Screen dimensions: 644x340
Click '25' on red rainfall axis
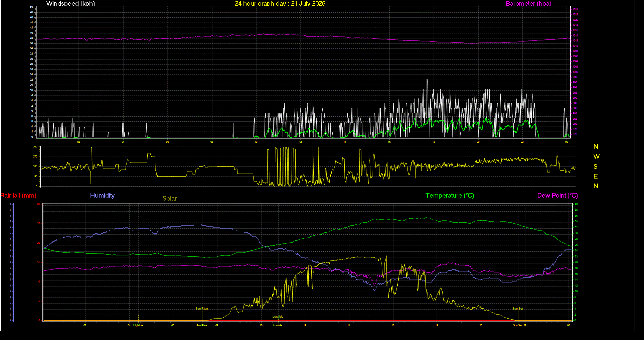click(x=39, y=224)
